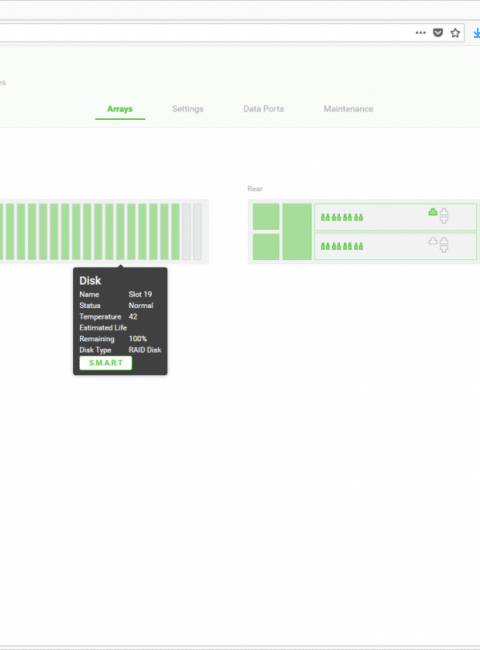Click the stacked gray ports on upper controller
This screenshot has width=480, height=650.
click(x=444, y=216)
